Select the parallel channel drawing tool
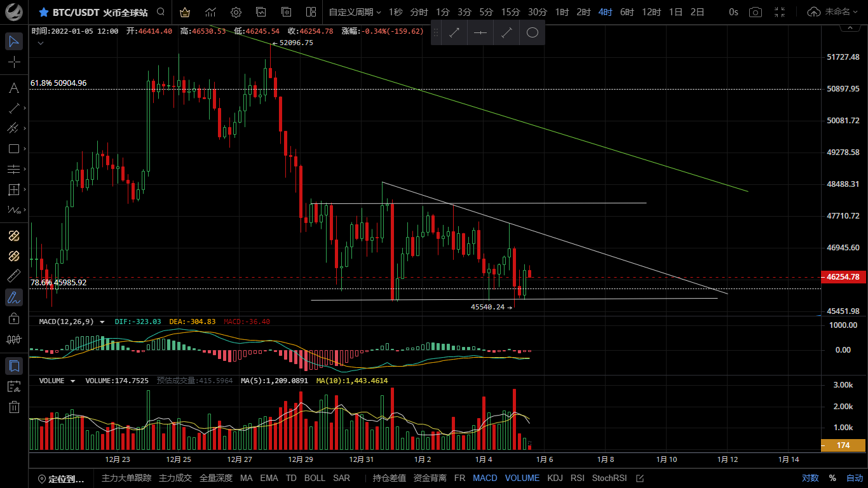This screenshot has width=868, height=488. (x=14, y=128)
